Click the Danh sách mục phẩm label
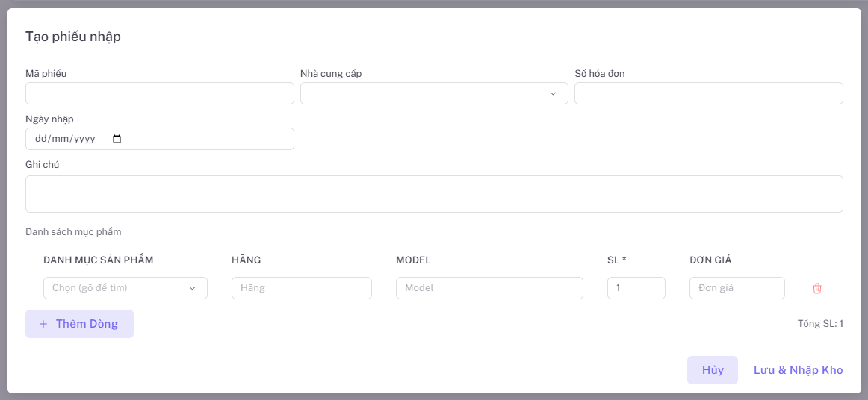 point(73,232)
